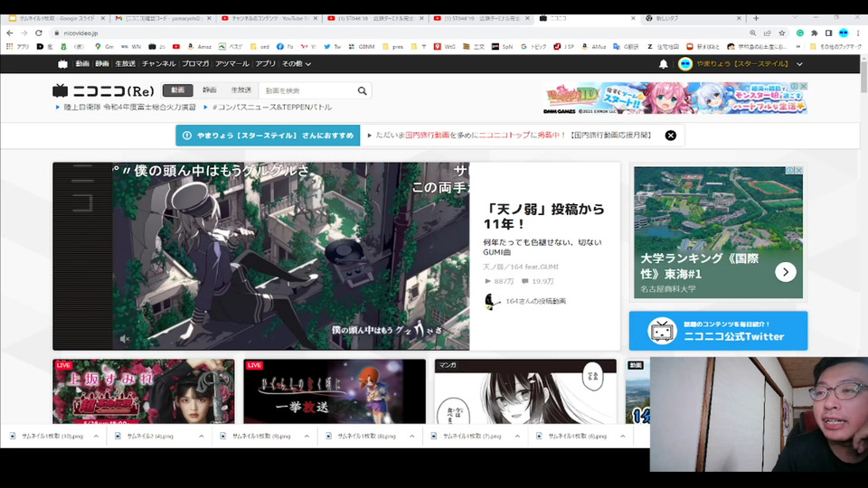Open the Amazon bookmark labeled Amaz
Viewport: 868px width, 488px height.
200,47
